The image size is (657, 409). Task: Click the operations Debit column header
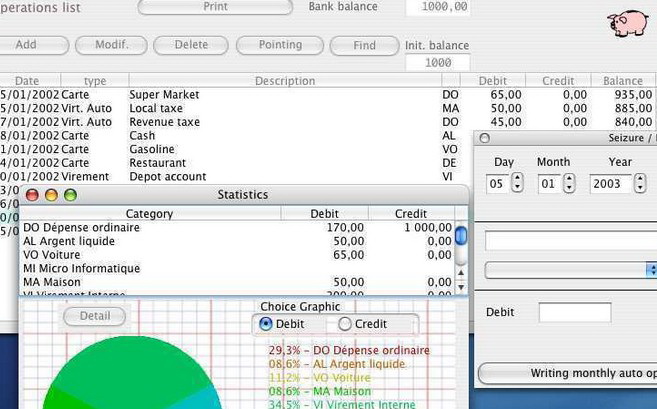click(x=493, y=80)
